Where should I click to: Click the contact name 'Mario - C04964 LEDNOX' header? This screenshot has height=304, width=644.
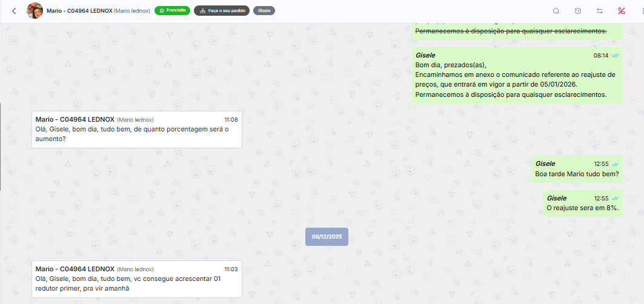(79, 11)
